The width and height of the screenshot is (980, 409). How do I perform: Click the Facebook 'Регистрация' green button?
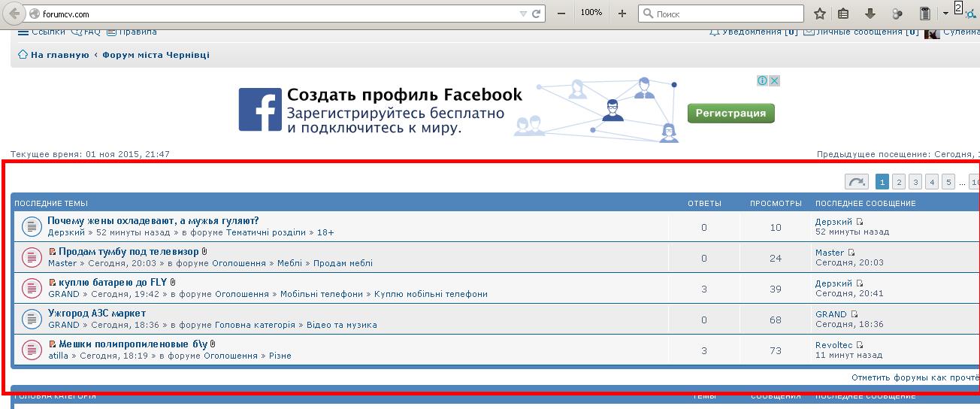point(730,114)
